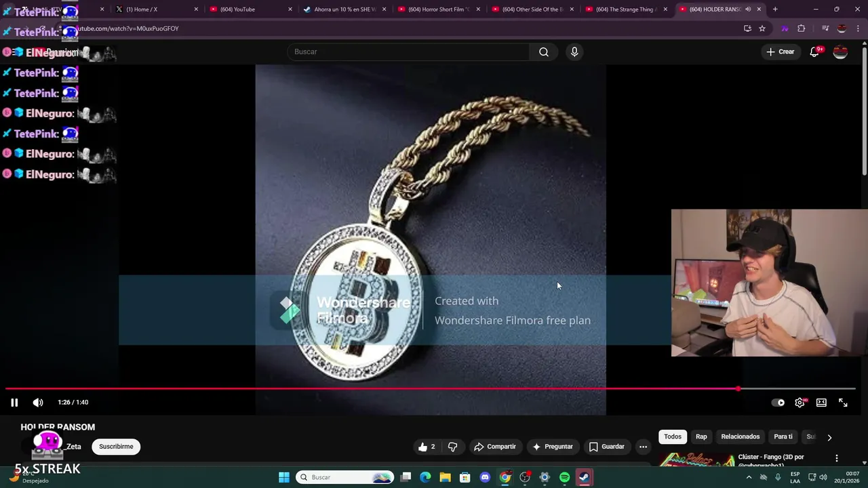The height and width of the screenshot is (488, 868).
Task: Show more filter chips with right chevron
Action: pyautogui.click(x=829, y=438)
